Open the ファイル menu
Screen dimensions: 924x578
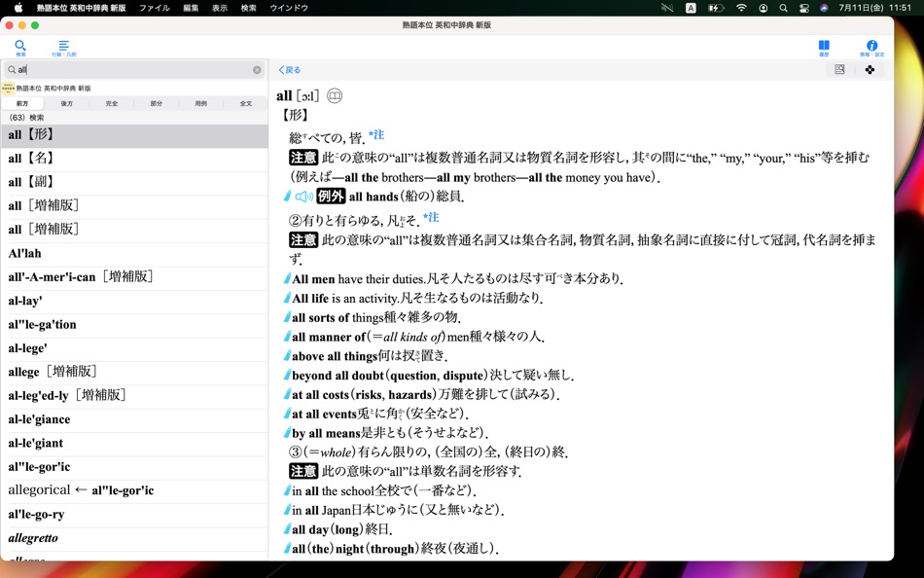155,8
